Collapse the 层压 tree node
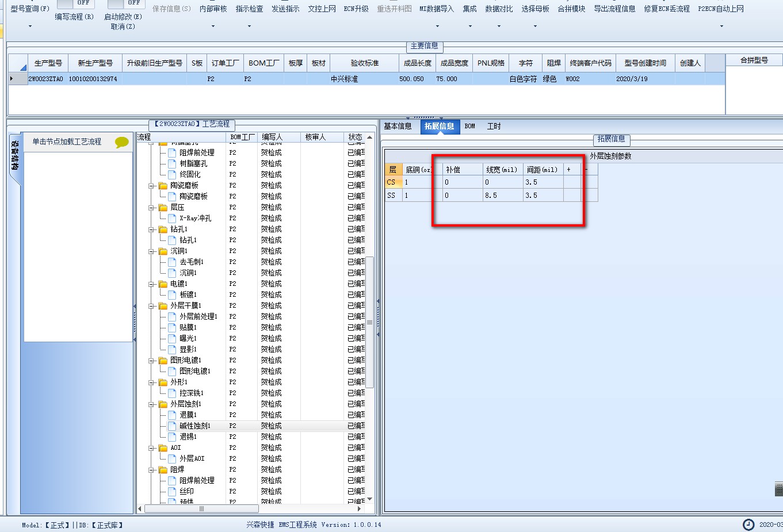The width and height of the screenshot is (783, 532). (x=152, y=207)
